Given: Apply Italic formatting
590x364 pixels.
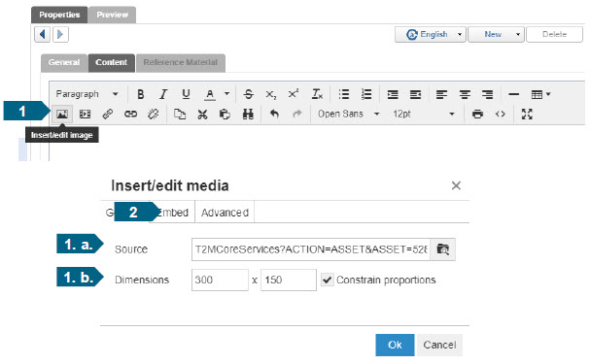Looking at the screenshot, I should (x=163, y=94).
